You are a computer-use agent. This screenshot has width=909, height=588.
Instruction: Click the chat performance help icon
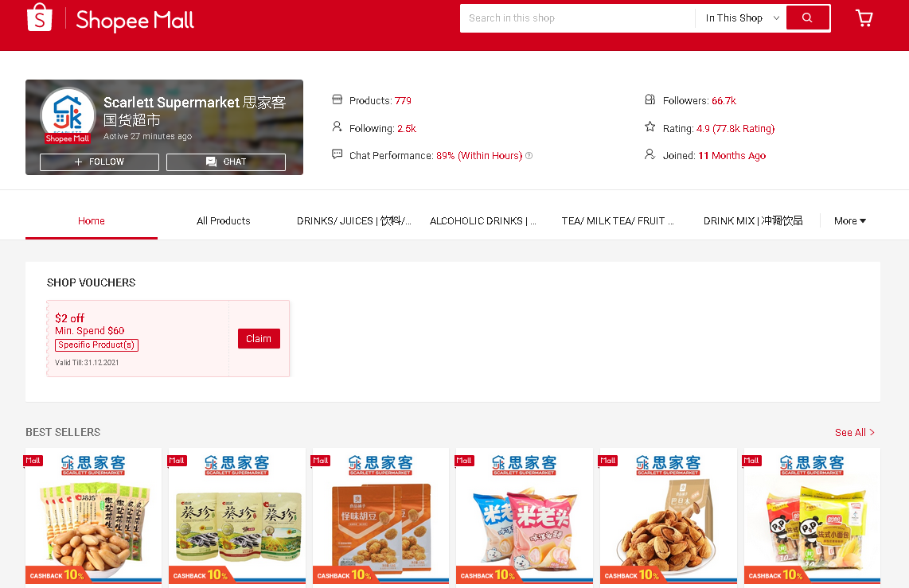point(529,156)
